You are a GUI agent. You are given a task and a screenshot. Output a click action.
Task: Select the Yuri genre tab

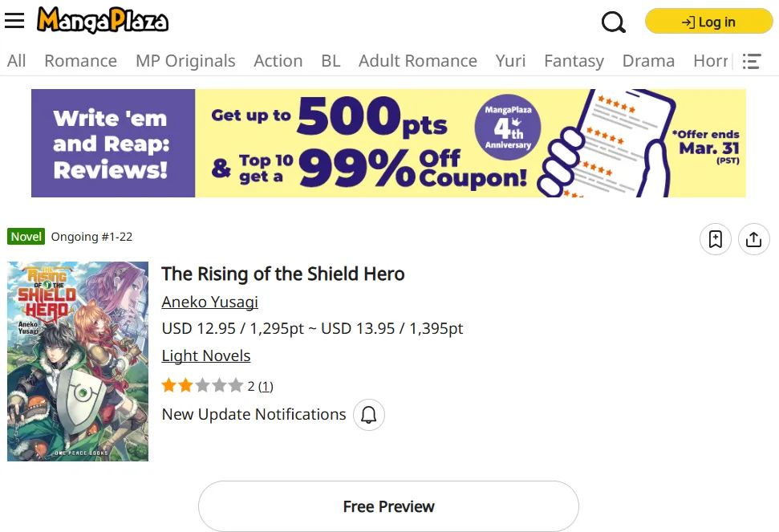(510, 61)
